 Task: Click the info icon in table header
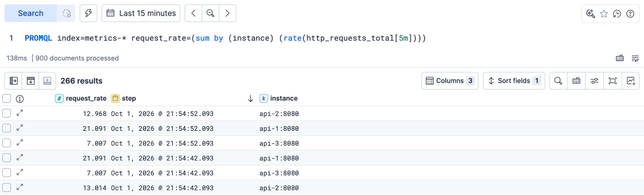20,99
